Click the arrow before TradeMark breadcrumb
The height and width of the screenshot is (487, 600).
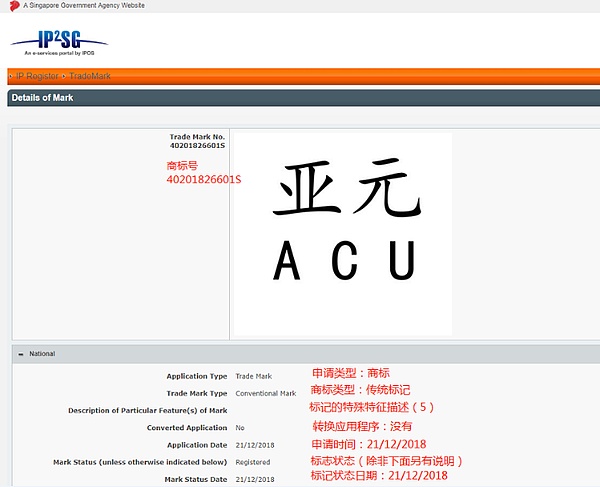(x=64, y=76)
